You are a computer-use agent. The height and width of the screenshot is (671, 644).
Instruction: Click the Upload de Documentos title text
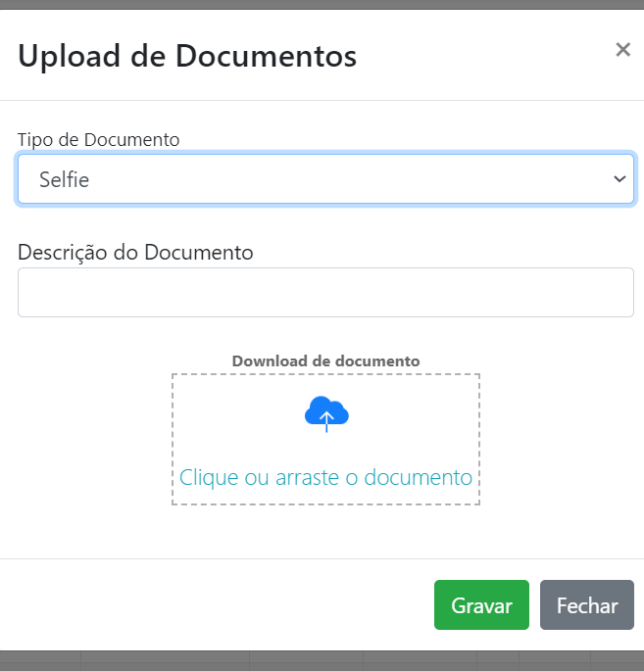pos(187,56)
